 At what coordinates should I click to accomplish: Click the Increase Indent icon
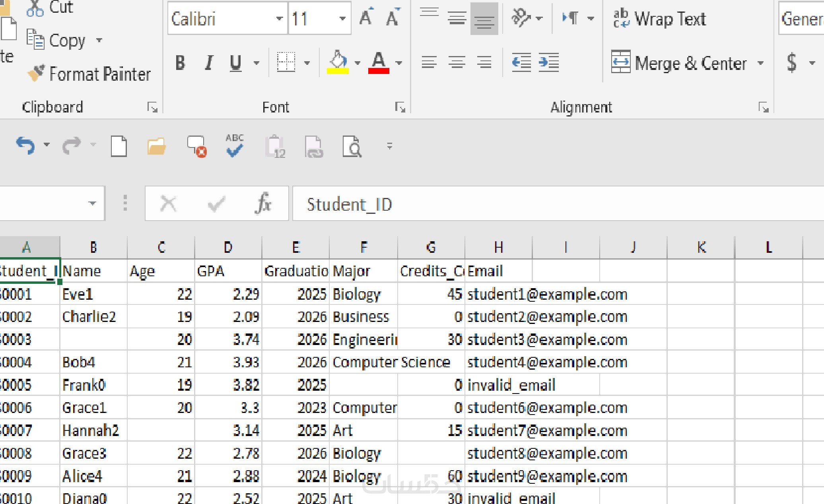coord(549,62)
